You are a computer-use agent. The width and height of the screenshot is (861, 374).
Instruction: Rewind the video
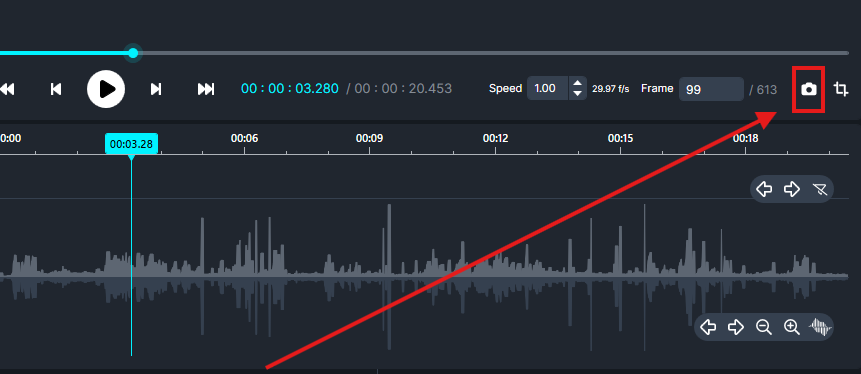7,89
